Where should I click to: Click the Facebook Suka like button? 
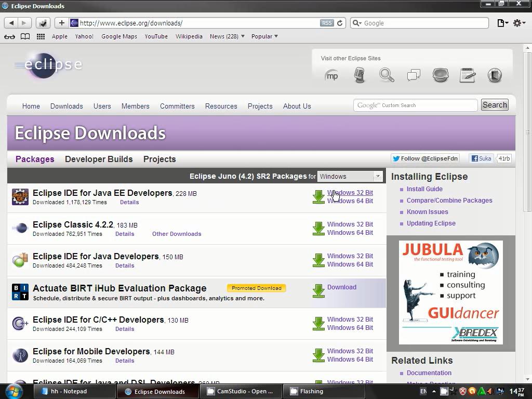click(x=481, y=158)
